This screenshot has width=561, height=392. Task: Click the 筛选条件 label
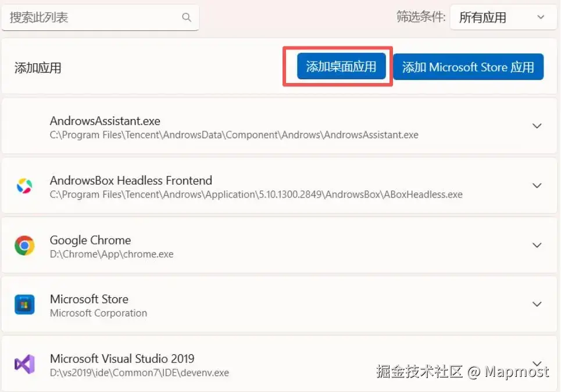pos(421,16)
